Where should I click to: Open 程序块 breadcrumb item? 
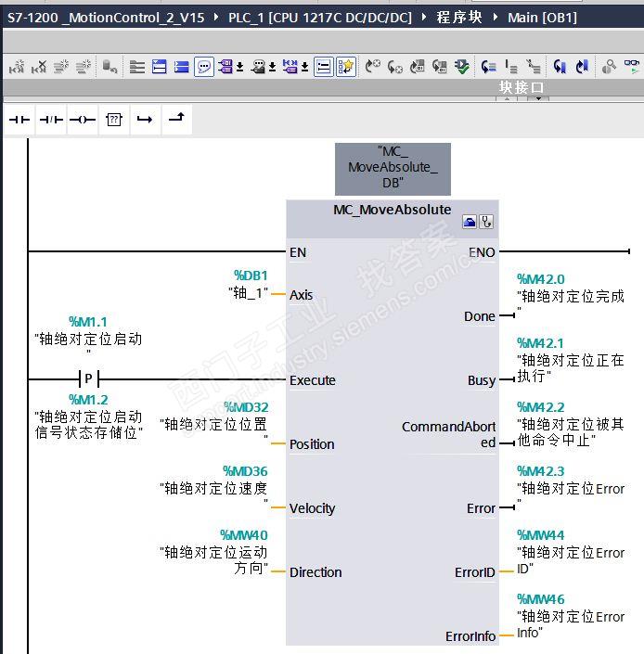[x=459, y=18]
